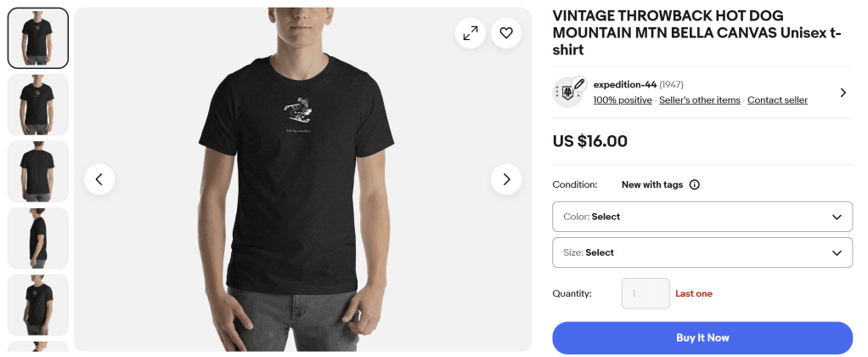868x357 pixels.
Task: Select the first front-view thumbnail
Action: coord(38,38)
